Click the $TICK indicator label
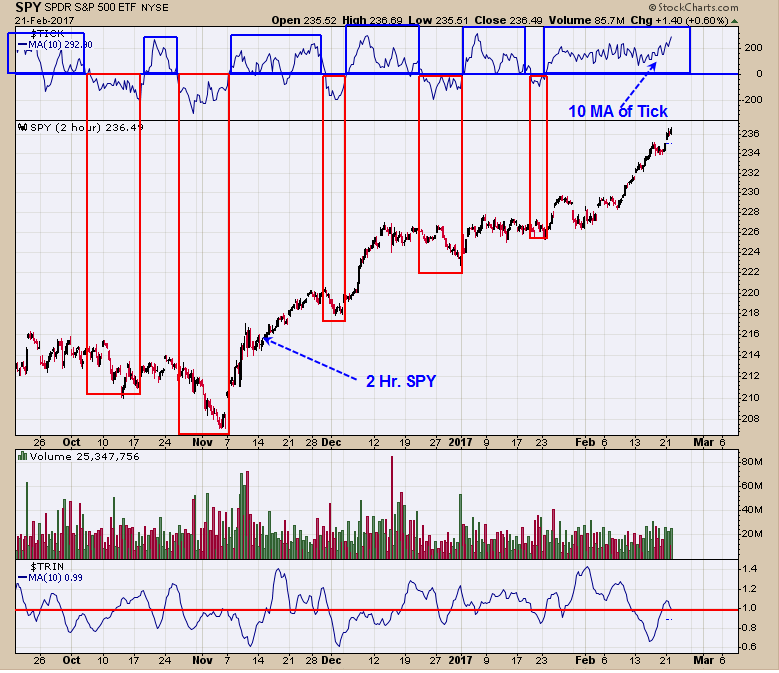 47,34
